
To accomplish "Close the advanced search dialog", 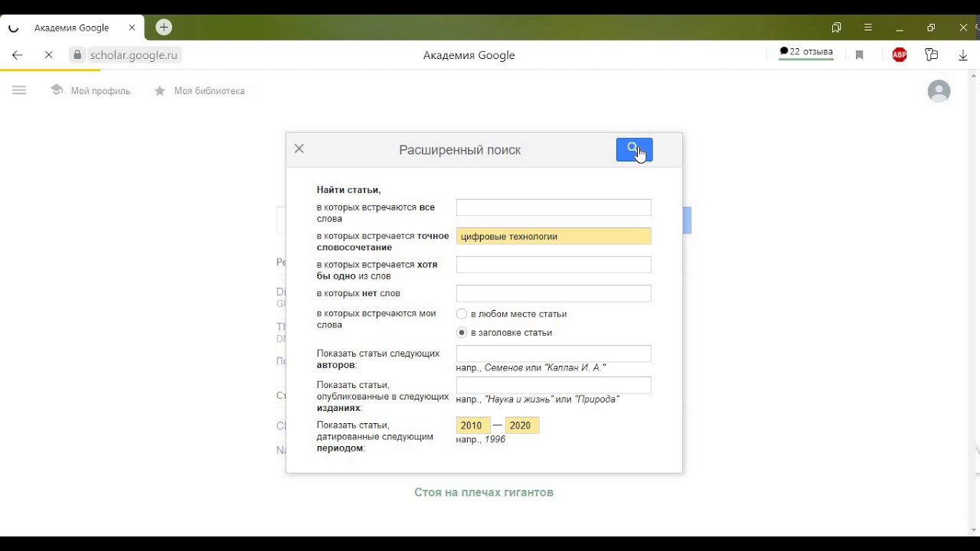I will click(x=299, y=148).
